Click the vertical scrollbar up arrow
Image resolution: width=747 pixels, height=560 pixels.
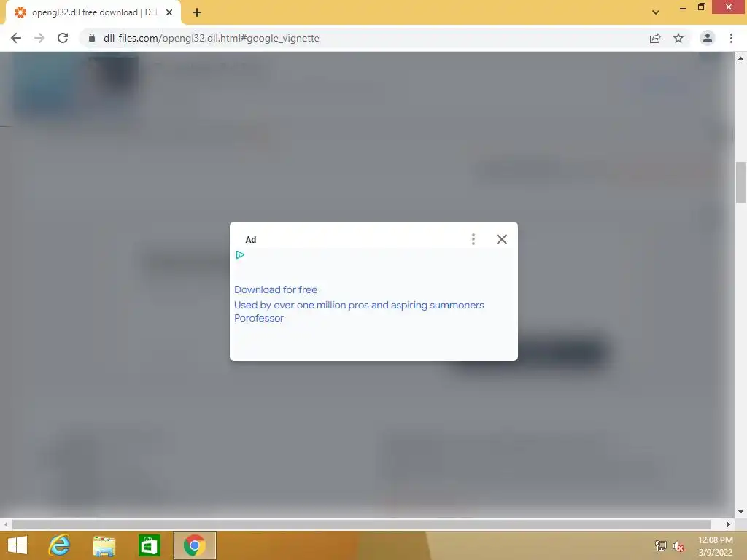pos(740,58)
